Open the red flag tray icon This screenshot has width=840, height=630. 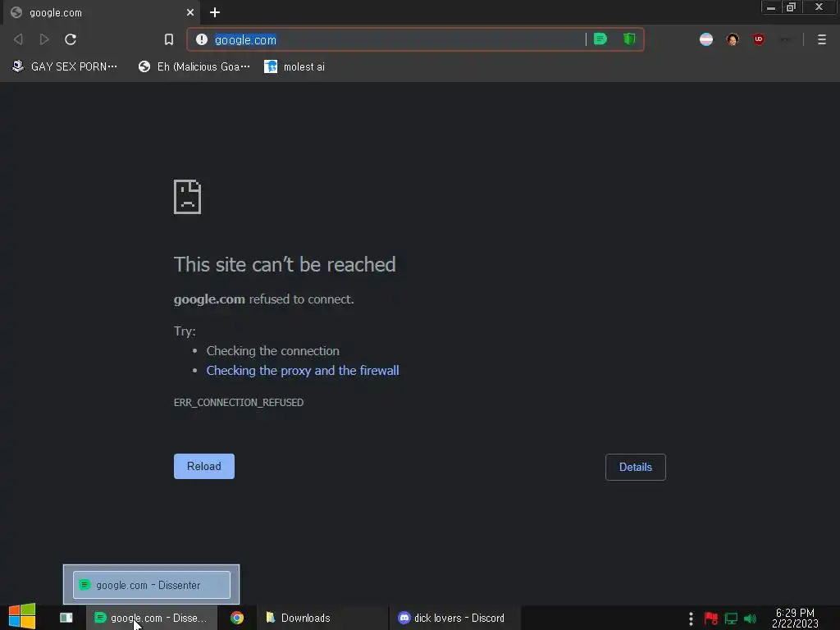coord(711,619)
